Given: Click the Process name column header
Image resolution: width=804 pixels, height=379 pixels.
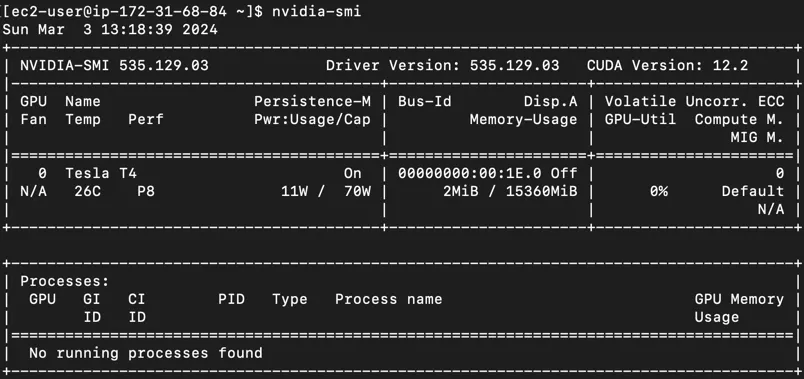Looking at the screenshot, I should click(x=389, y=299).
